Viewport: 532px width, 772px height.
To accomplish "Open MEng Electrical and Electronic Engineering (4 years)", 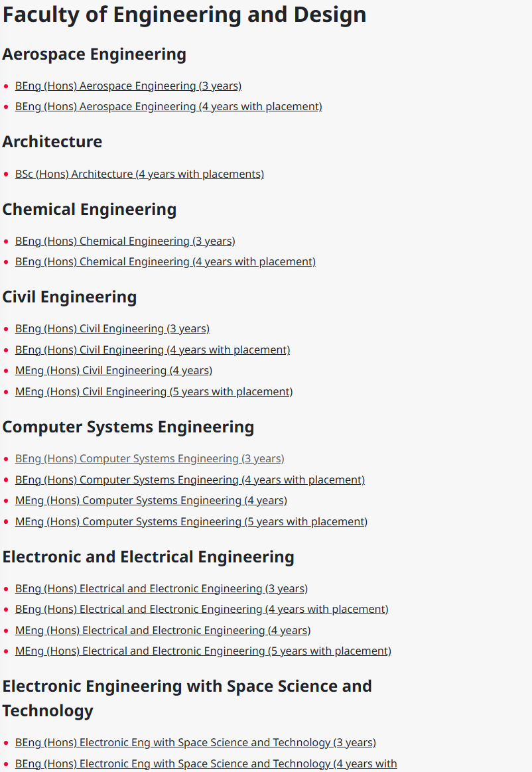I will [163, 631].
